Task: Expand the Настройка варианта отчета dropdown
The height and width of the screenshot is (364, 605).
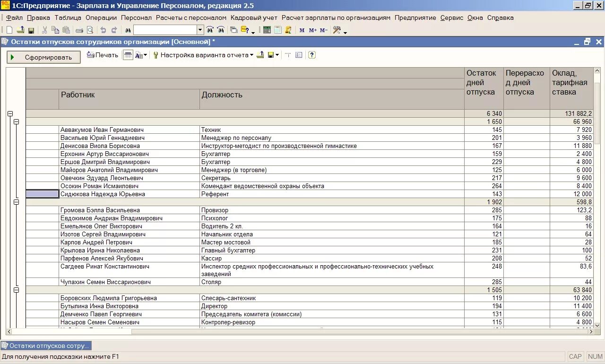Action: (251, 55)
